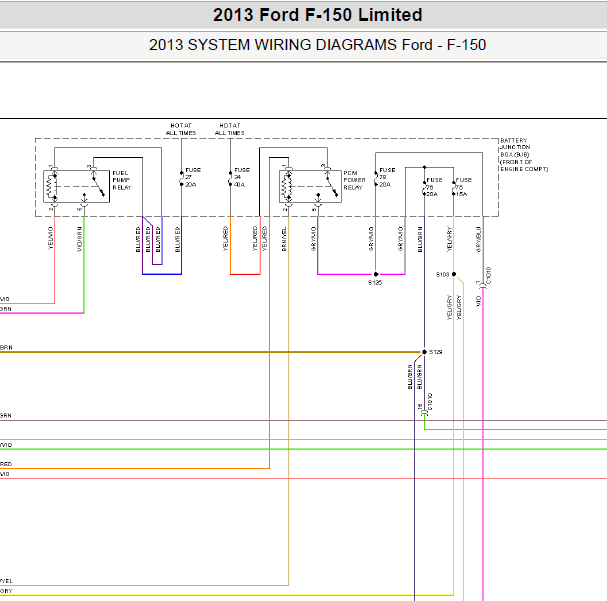The width and height of the screenshot is (607, 601).
Task: Click the "GRY/VIO" label below fuse 79
Action: coord(371,239)
